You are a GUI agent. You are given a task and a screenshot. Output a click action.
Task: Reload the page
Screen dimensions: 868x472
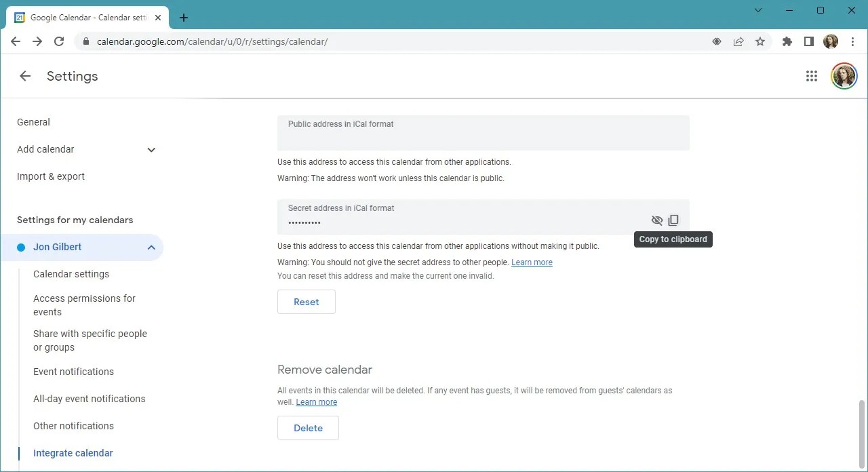(x=59, y=41)
